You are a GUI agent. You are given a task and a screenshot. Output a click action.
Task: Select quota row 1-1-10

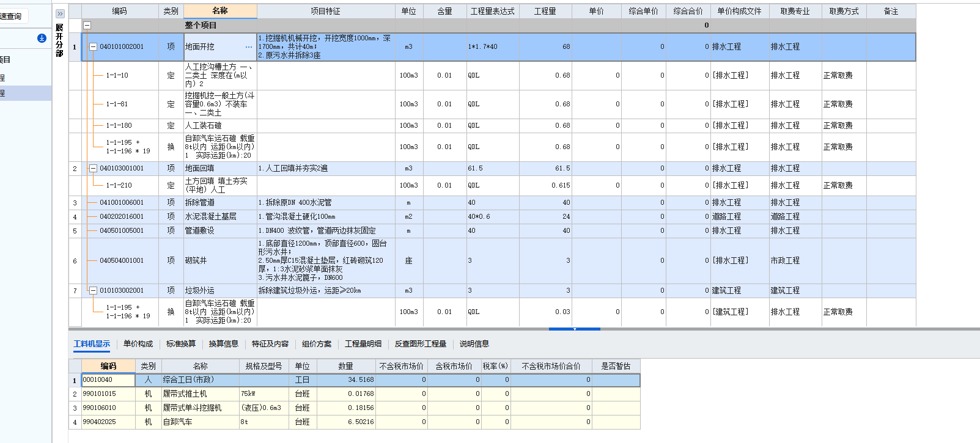[x=117, y=75]
